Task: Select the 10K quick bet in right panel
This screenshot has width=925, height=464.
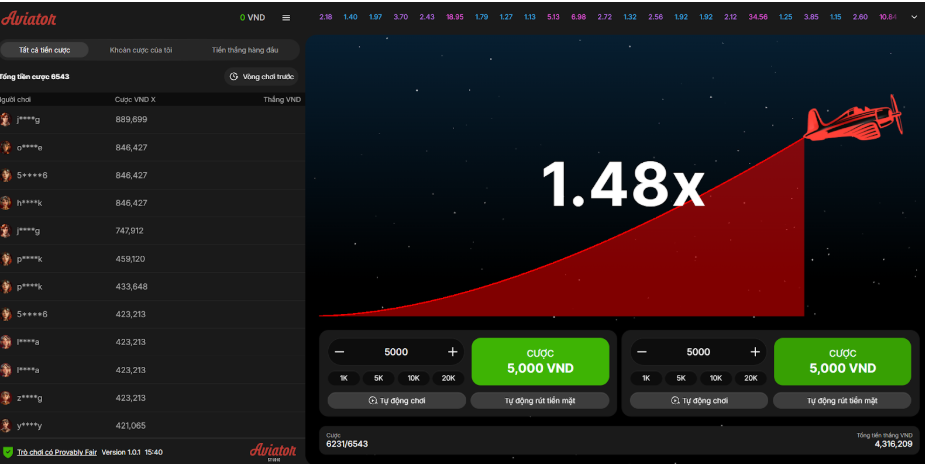Action: (716, 379)
